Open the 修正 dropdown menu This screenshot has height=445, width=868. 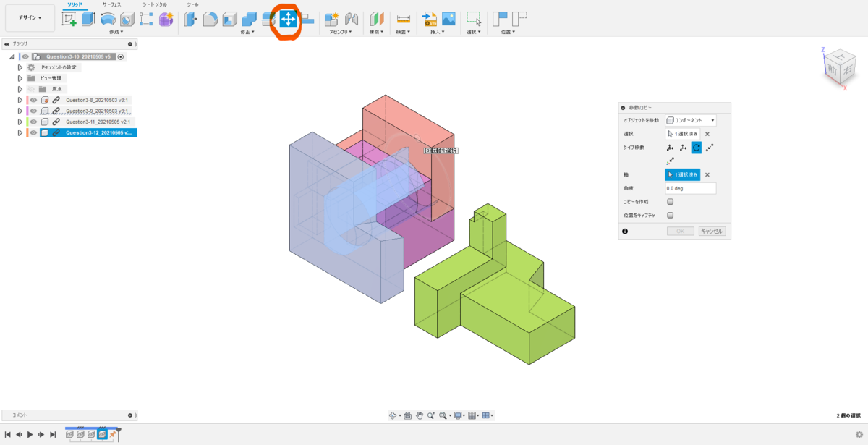pos(247,32)
